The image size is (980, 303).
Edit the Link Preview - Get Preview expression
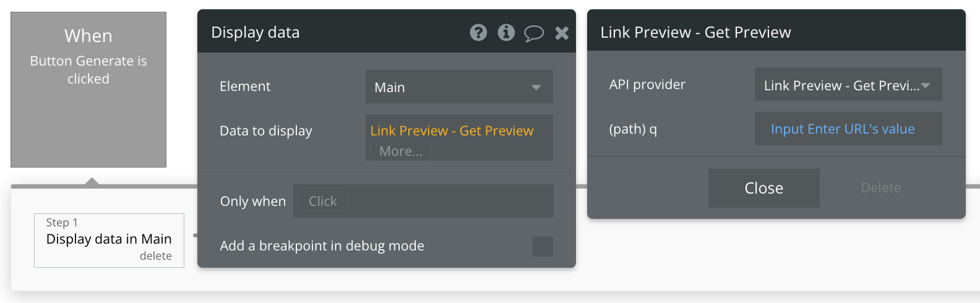point(452,130)
